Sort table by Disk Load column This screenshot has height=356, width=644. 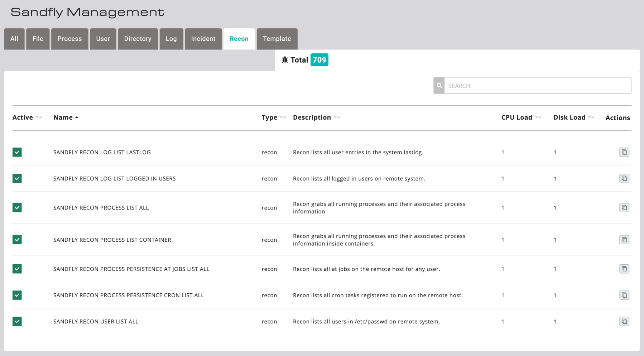point(574,117)
